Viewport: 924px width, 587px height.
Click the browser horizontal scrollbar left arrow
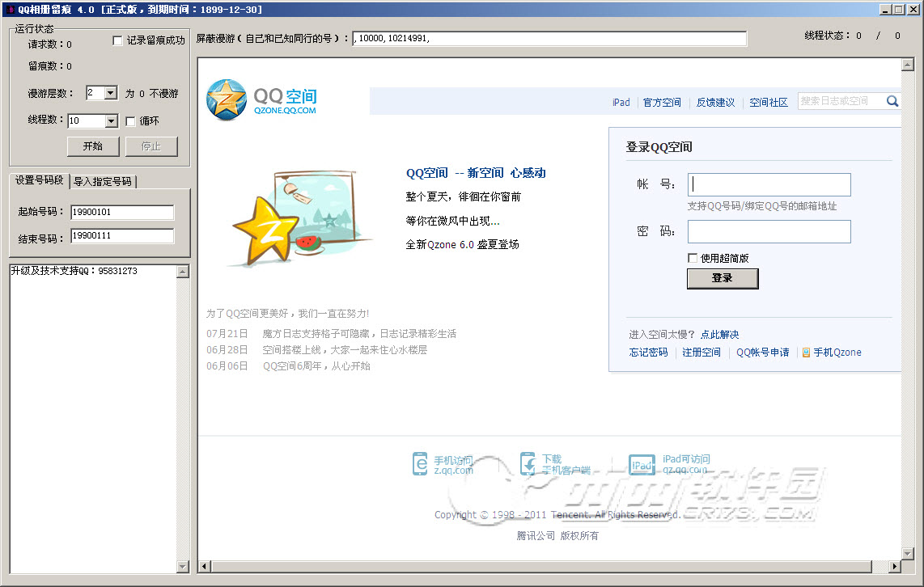point(205,567)
